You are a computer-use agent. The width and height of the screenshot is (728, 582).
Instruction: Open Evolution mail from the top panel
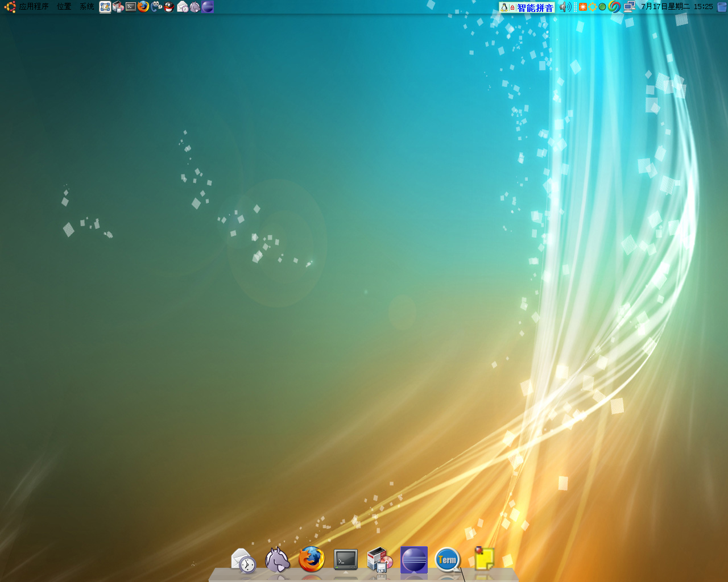click(182, 7)
